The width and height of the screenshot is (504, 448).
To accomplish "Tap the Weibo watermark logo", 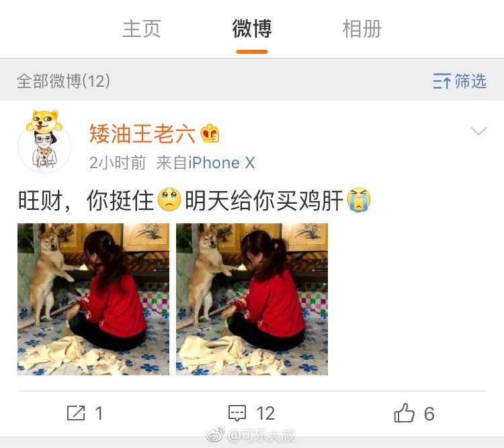I will click(215, 436).
